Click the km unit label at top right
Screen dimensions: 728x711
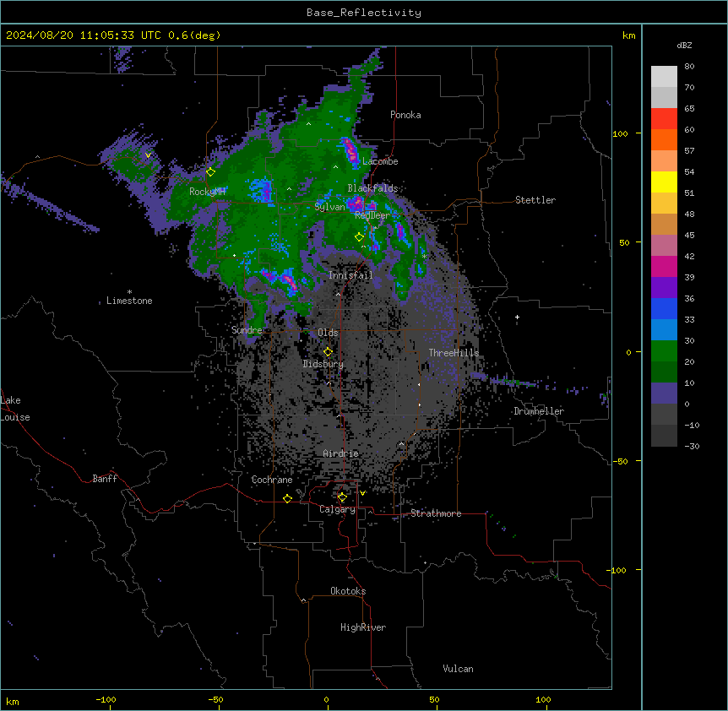tap(628, 35)
